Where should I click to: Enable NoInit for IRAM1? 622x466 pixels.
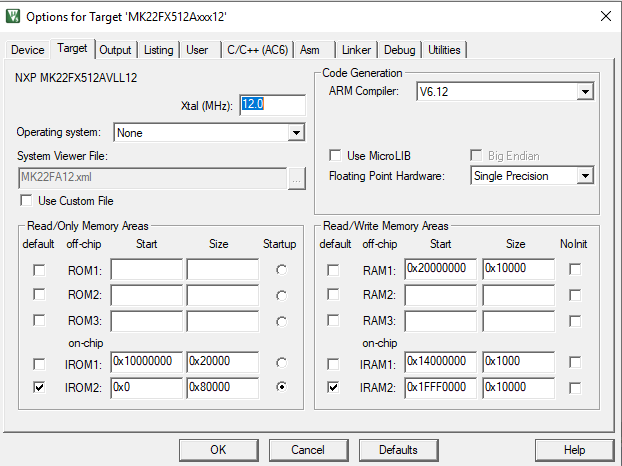coord(575,362)
